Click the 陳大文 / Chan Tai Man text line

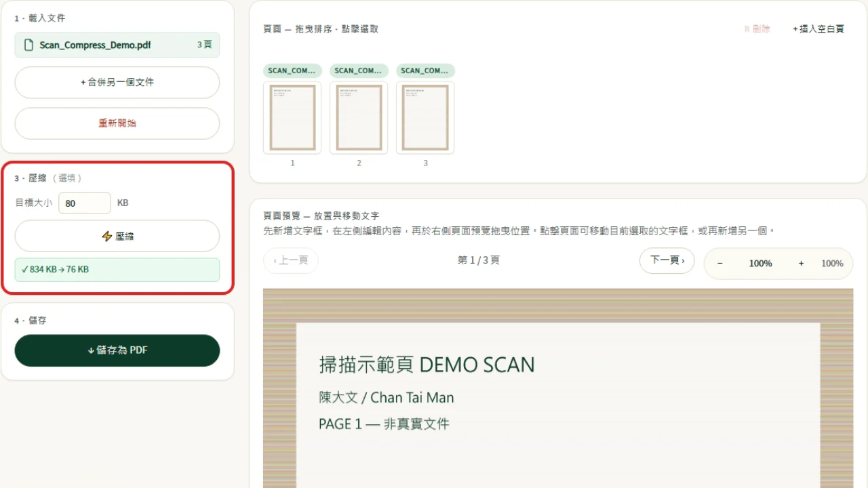tap(386, 398)
